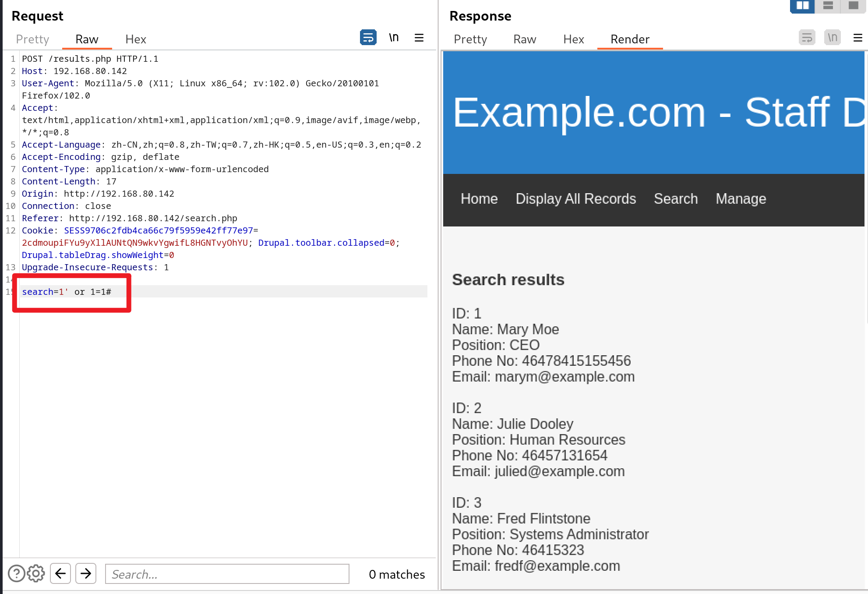Click the Host header line
This screenshot has height=594, width=868.
[x=74, y=71]
